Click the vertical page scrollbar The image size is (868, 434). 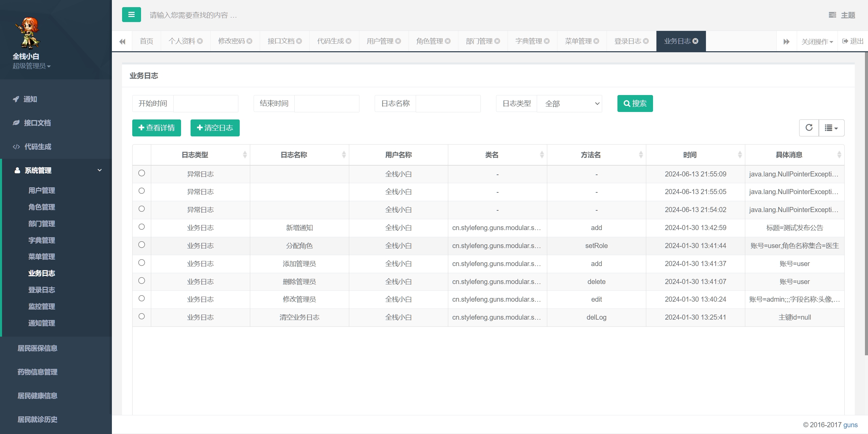866,204
